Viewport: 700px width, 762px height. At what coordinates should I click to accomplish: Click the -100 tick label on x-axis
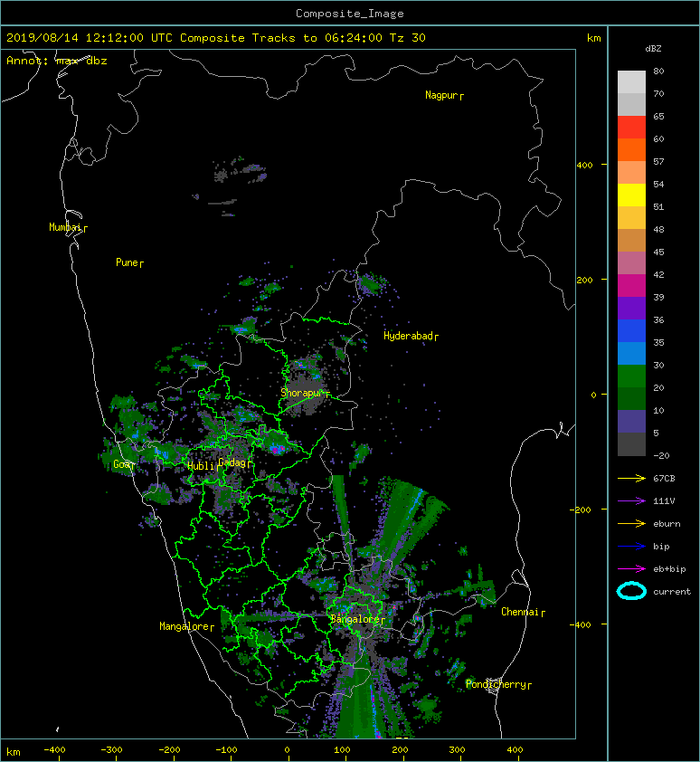tap(226, 750)
